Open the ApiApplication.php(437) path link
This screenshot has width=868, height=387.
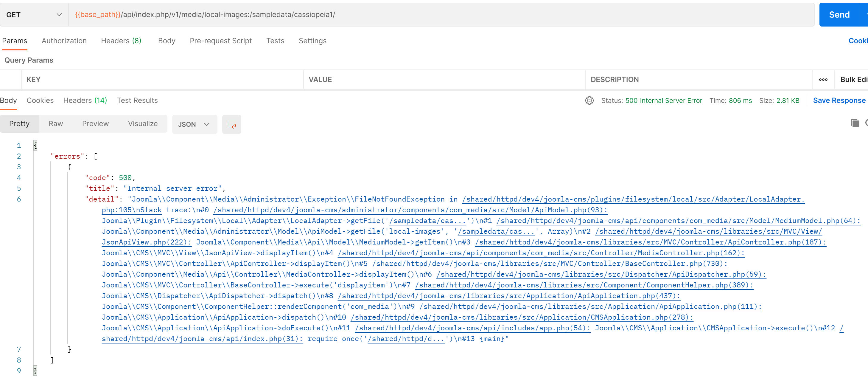coord(509,296)
